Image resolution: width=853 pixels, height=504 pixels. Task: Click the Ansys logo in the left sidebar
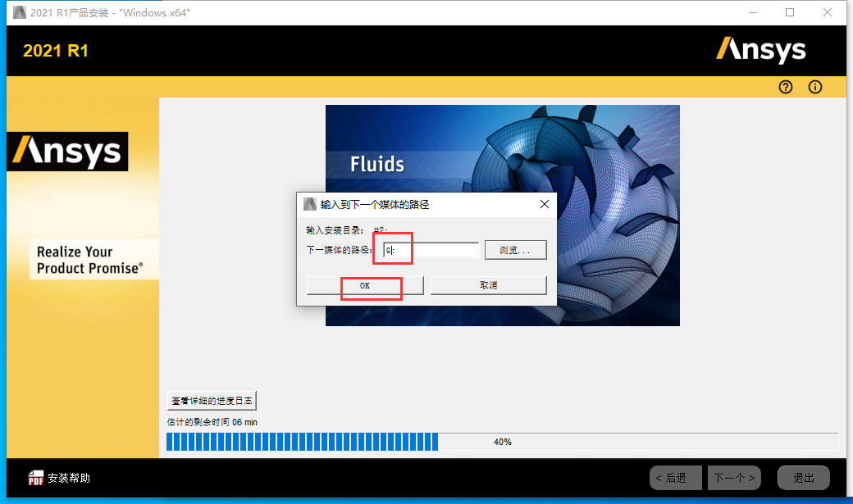67,151
